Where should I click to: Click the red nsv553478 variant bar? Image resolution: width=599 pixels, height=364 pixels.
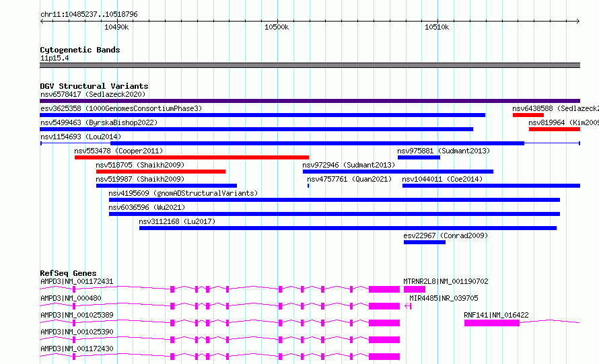pos(192,157)
